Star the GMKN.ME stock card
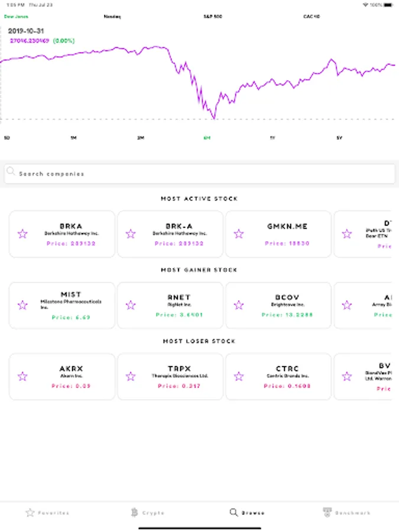 coord(239,234)
